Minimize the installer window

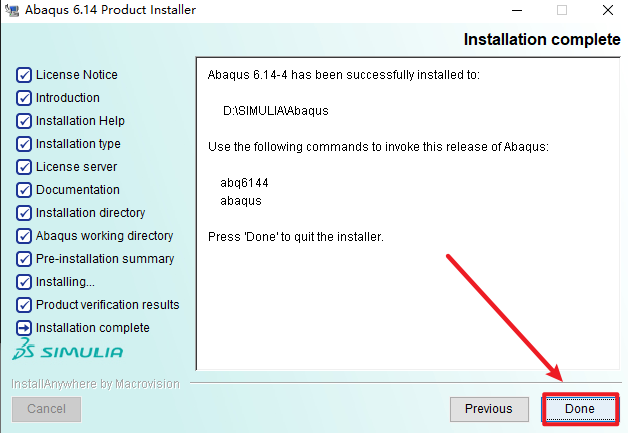click(x=515, y=10)
